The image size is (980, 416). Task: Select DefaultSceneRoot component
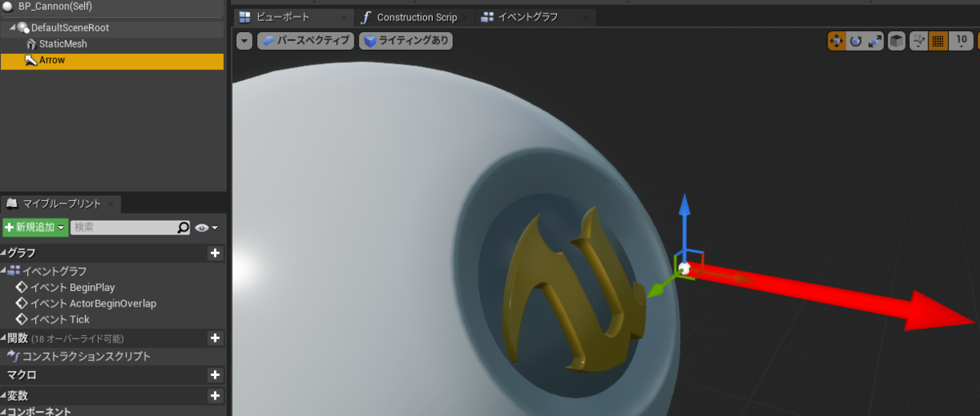click(112, 28)
